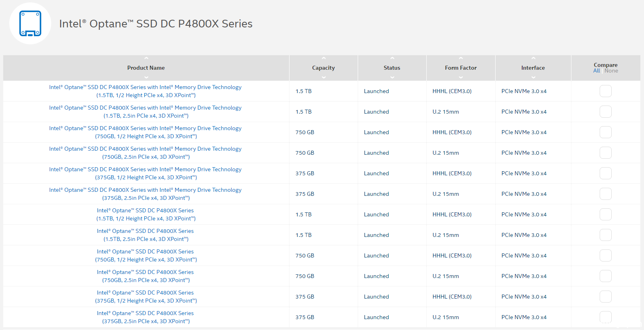Tick compare box for plain P4800X 375GB 2.5in

(x=606, y=317)
